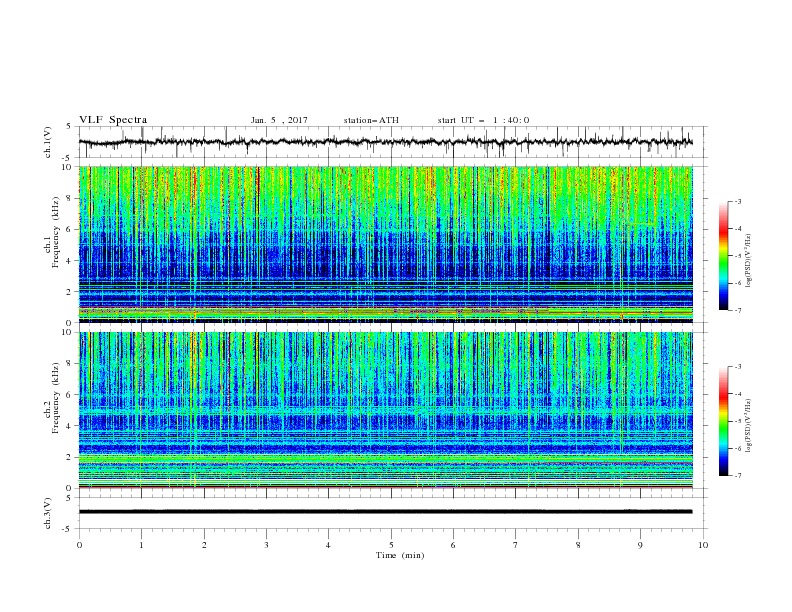Click the "-7" tick on upper color bar
This screenshot has width=792, height=612.
pos(737,310)
